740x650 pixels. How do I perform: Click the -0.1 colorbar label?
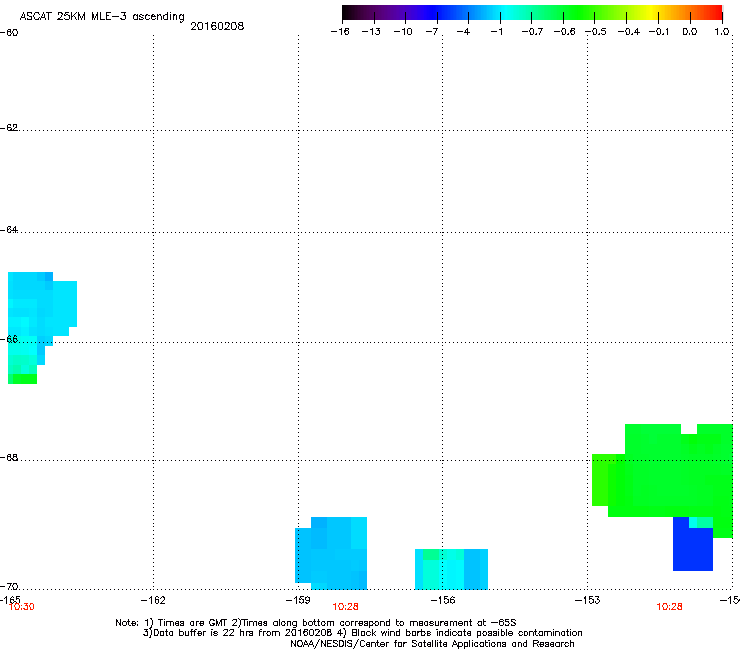(x=659, y=32)
